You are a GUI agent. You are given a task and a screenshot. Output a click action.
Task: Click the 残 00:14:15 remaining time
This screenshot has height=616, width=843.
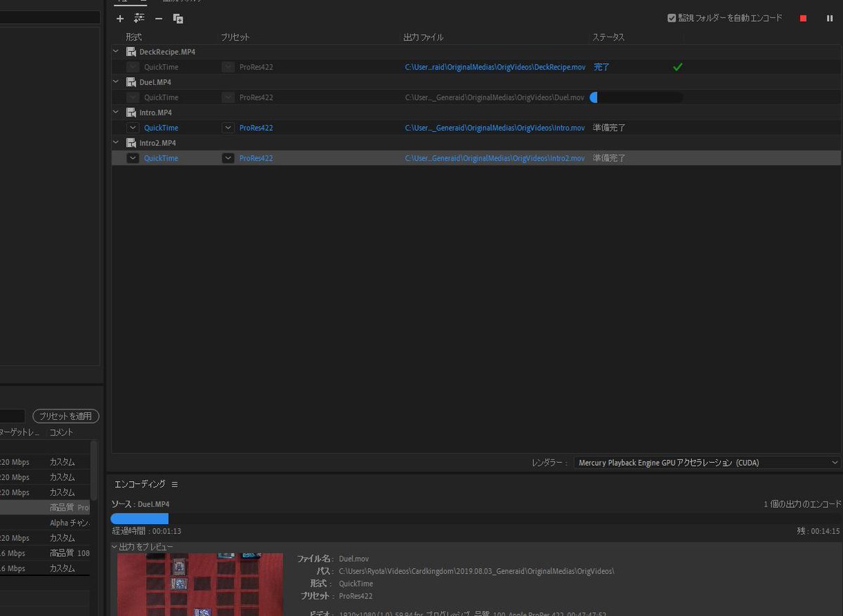818,531
